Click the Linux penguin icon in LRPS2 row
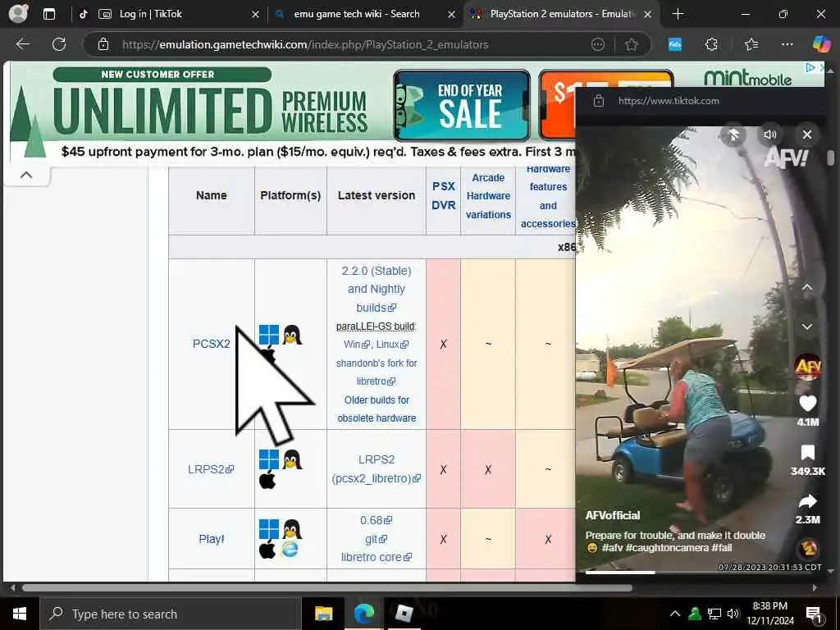 (x=292, y=459)
